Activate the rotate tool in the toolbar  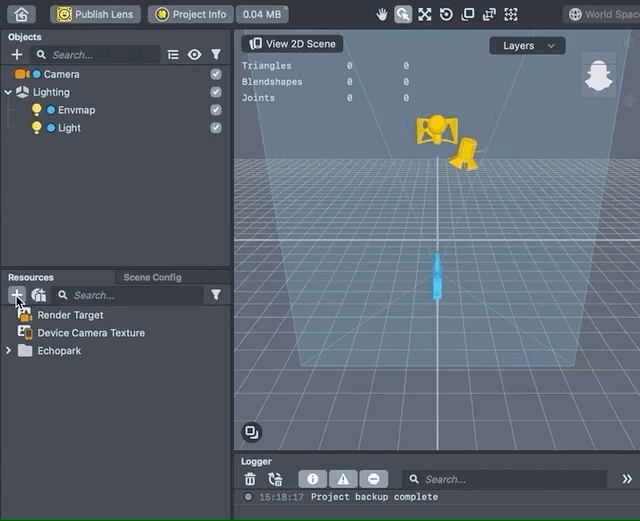coord(446,15)
